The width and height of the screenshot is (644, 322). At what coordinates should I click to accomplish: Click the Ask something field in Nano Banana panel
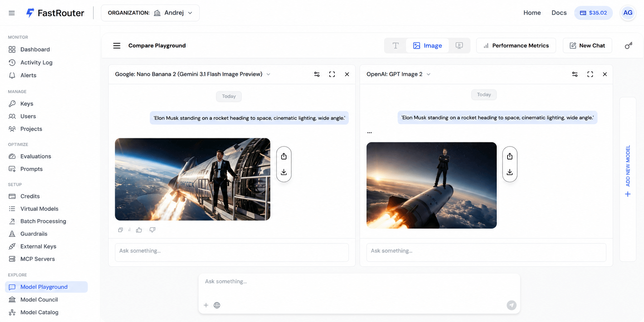232,252
